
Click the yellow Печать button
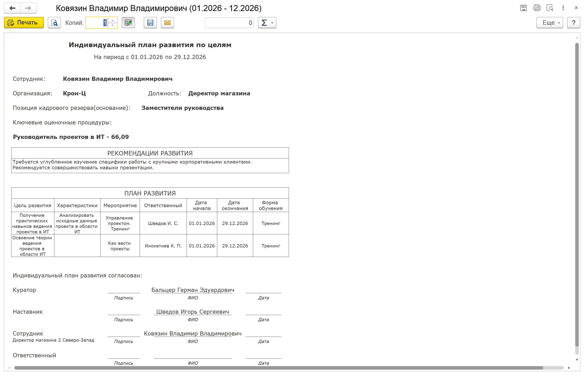24,23
